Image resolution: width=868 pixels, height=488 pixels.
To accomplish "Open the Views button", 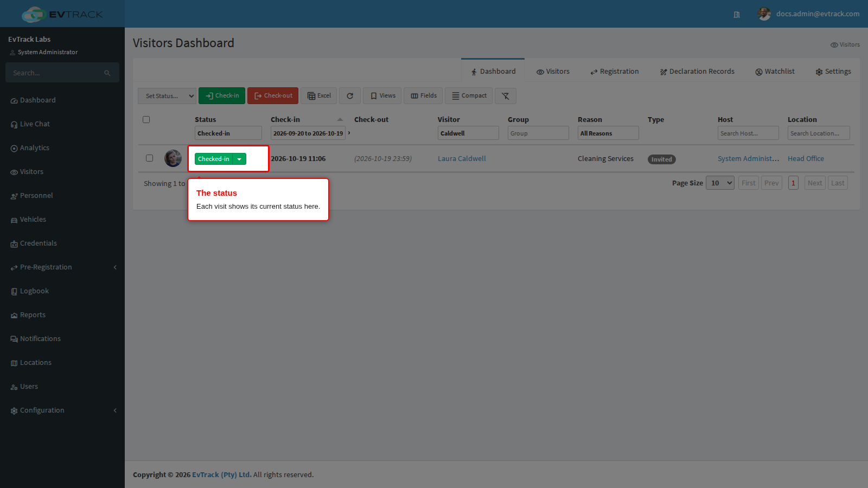I will pyautogui.click(x=382, y=95).
